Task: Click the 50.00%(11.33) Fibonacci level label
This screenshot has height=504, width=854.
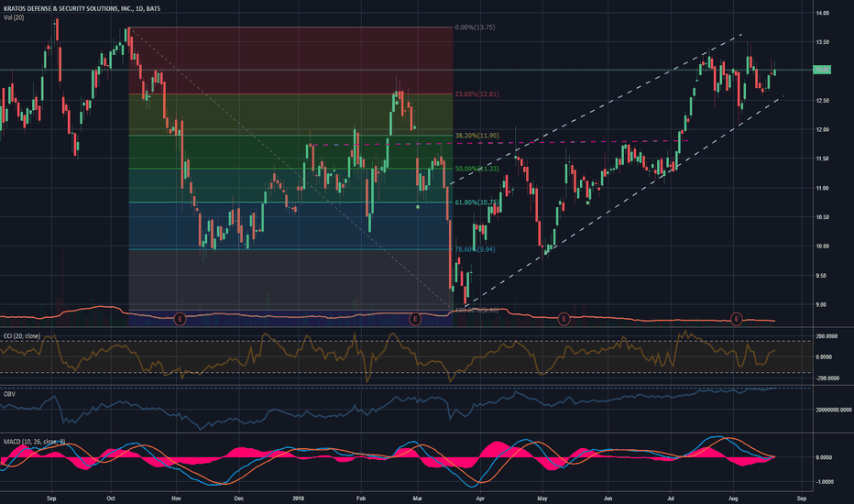Action: pos(476,169)
